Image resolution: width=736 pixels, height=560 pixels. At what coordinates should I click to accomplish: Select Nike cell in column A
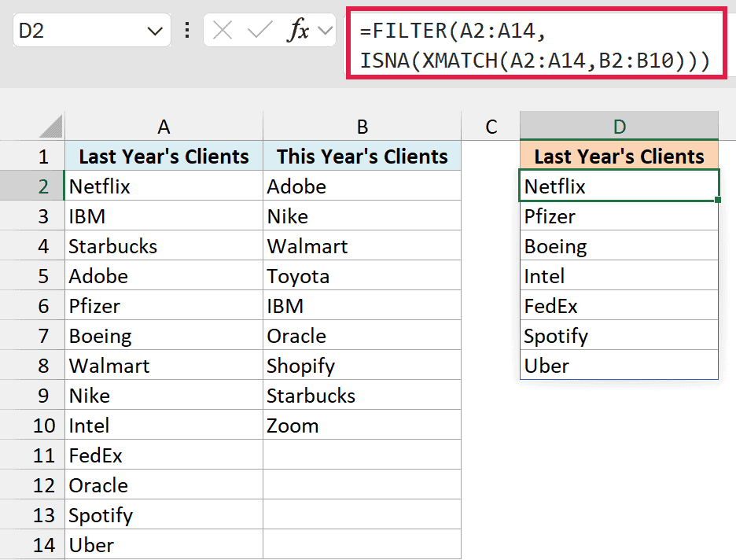[x=164, y=396]
